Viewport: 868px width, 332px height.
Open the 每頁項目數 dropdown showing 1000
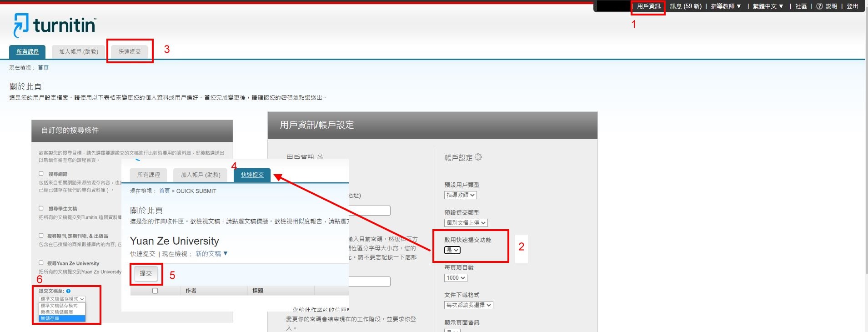click(456, 278)
